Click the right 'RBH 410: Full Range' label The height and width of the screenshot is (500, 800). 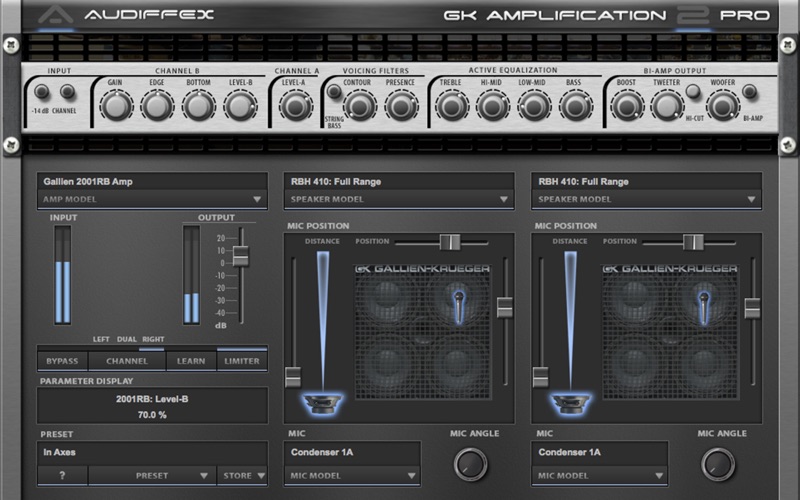583,182
